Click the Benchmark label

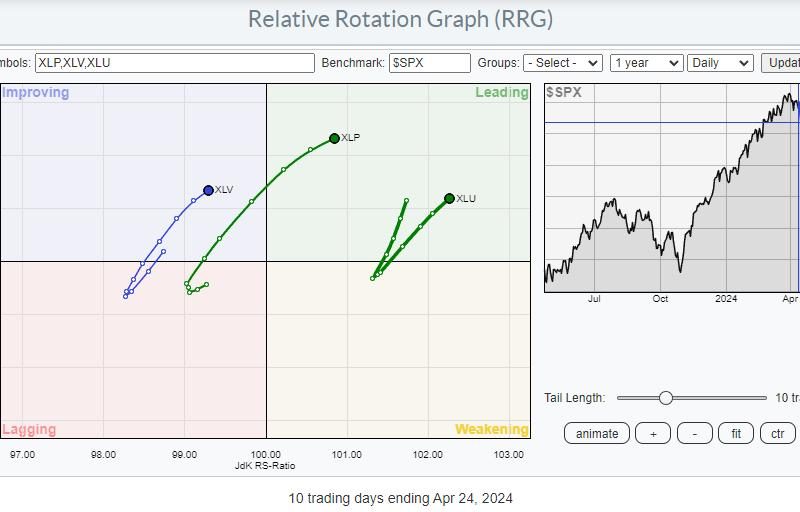(353, 63)
